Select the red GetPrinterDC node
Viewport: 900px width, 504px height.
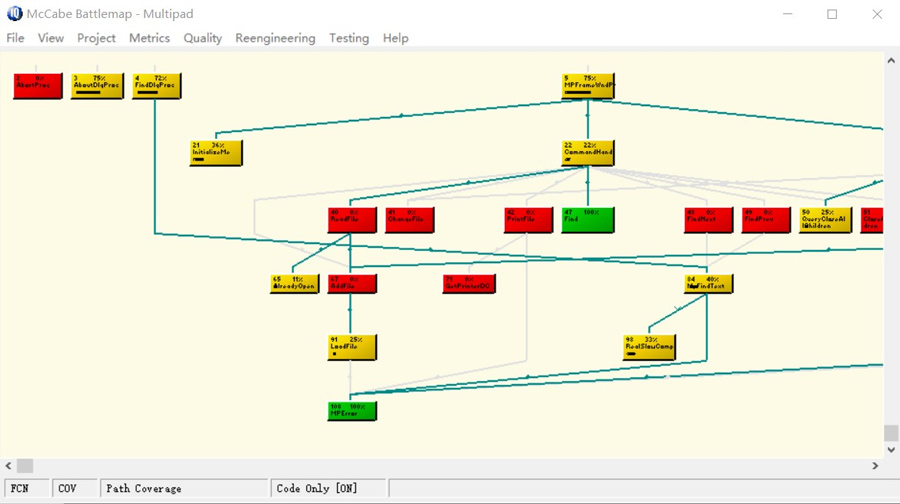(x=469, y=284)
